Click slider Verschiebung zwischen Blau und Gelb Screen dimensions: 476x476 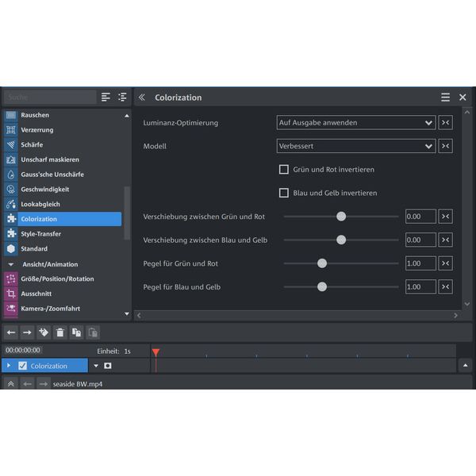(341, 240)
